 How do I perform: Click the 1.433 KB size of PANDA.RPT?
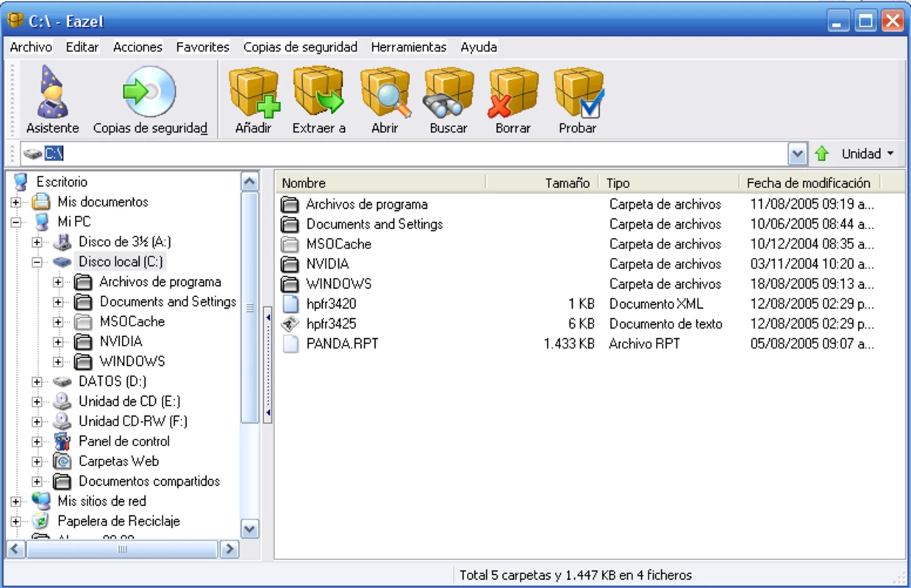coord(569,343)
